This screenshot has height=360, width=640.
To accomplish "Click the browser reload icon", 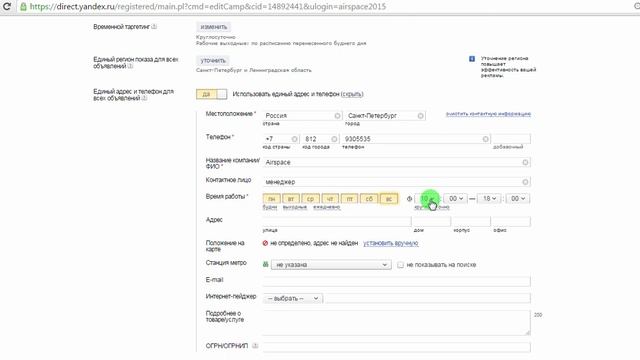I will (6, 7).
